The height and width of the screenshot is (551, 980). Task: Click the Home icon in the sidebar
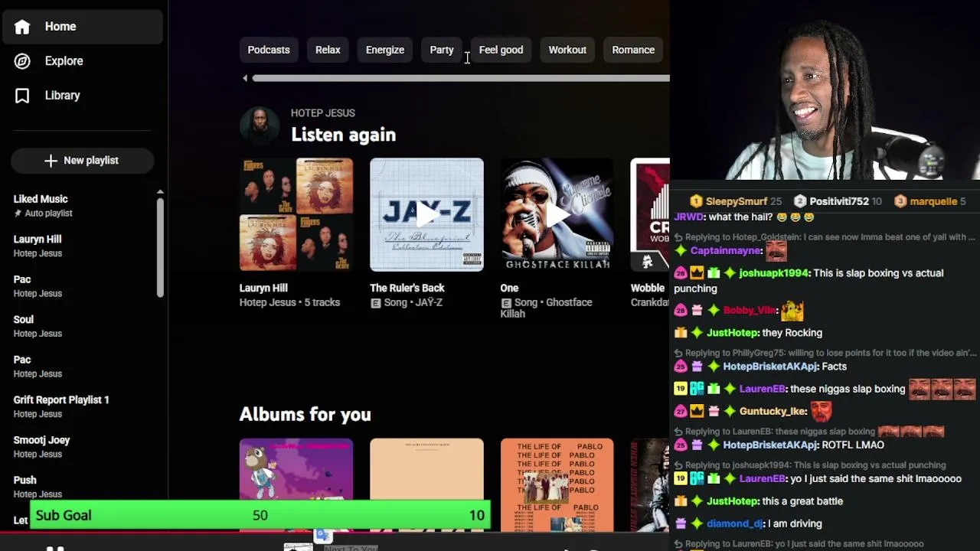point(22,27)
